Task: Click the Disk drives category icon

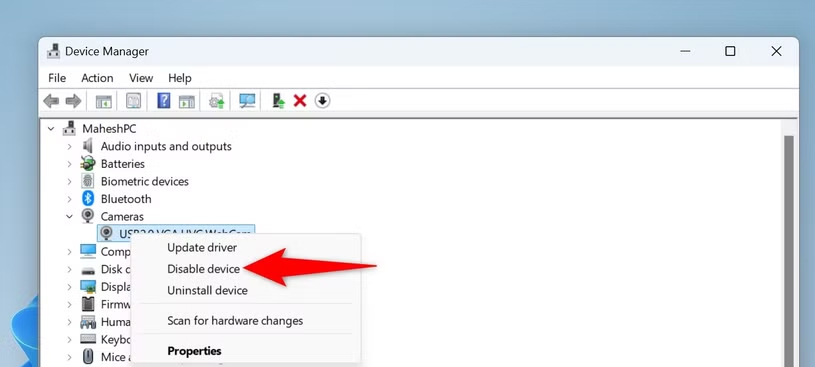Action: pos(88,270)
